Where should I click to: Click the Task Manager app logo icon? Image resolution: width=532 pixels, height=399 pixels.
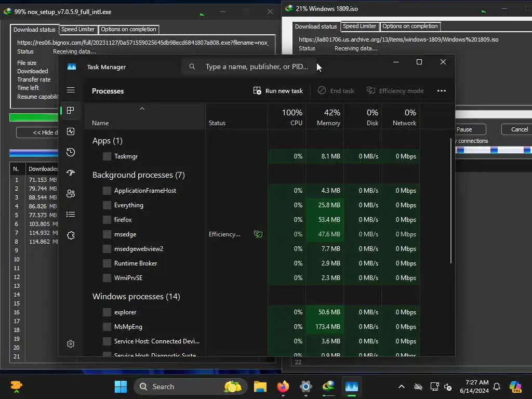pos(72,67)
